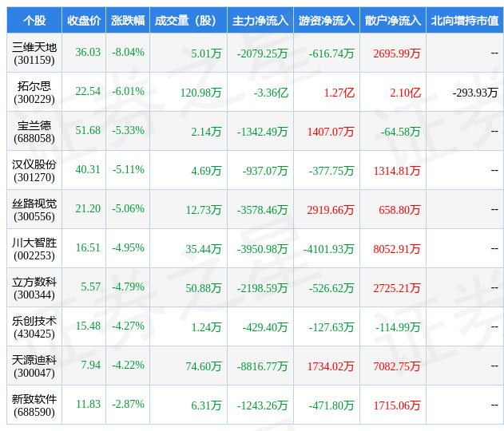Click hot money inflow 1407.07万
Viewport: 504px width, 431px height.
(x=331, y=132)
